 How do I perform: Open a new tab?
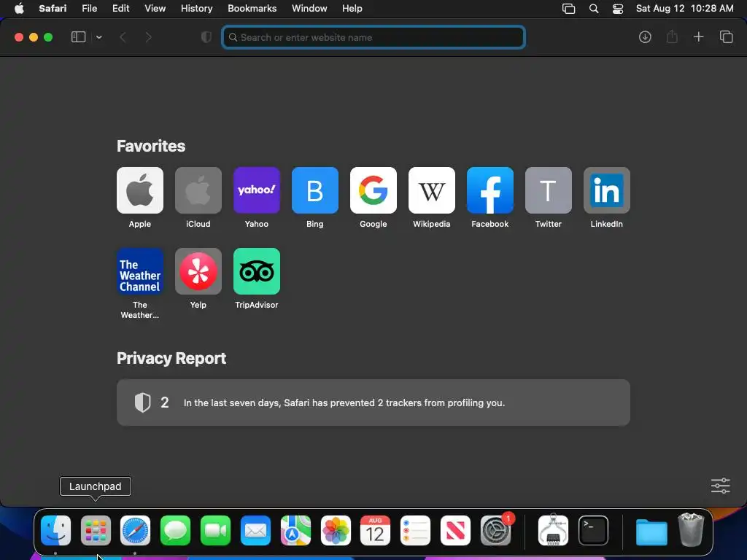[x=698, y=37]
